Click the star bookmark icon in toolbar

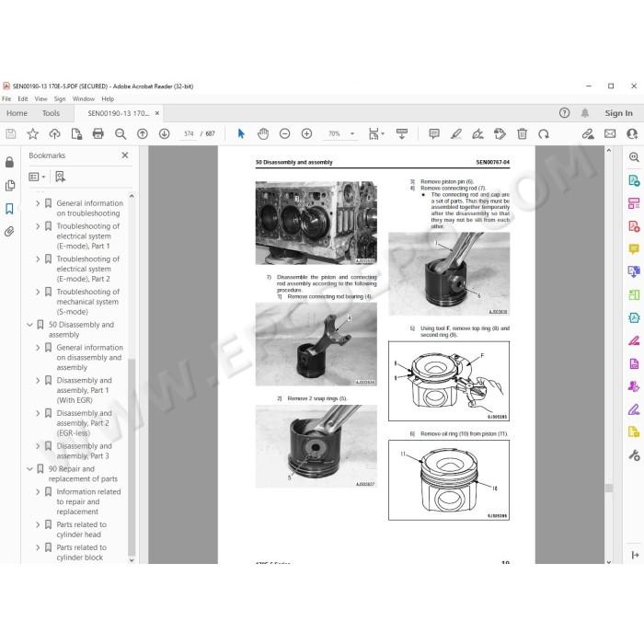(x=33, y=134)
